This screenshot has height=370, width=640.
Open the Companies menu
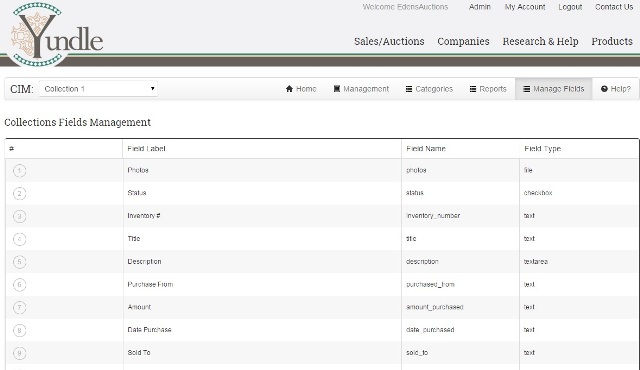coord(463,41)
